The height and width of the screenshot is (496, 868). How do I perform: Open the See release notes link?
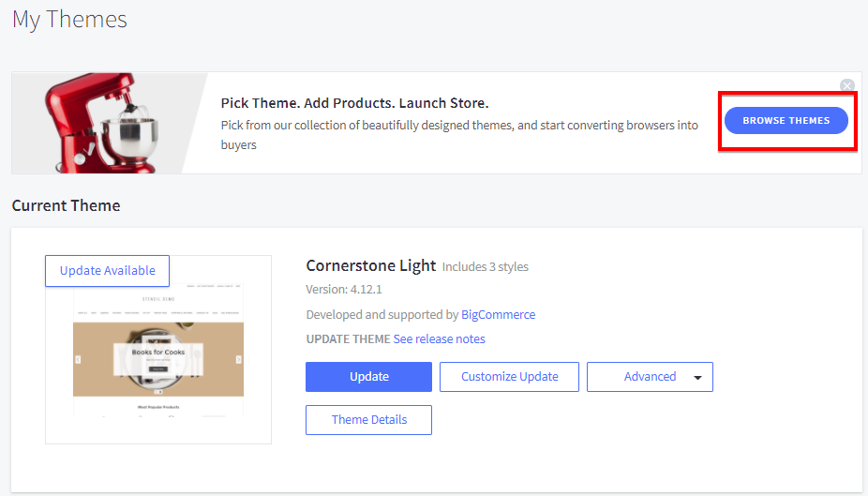coord(439,338)
